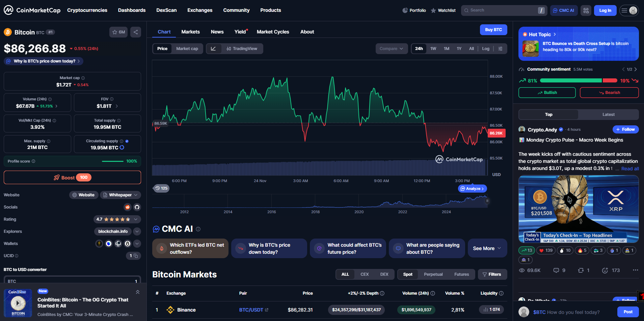The height and width of the screenshot is (321, 644).
Task: Toggle Log scale on chart
Action: (x=486, y=49)
